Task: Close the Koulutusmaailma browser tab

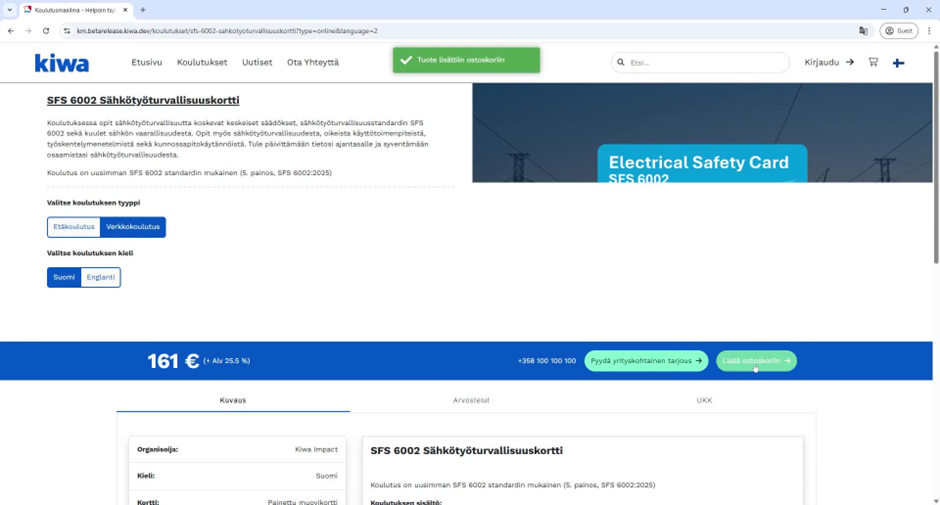Action: click(x=125, y=10)
